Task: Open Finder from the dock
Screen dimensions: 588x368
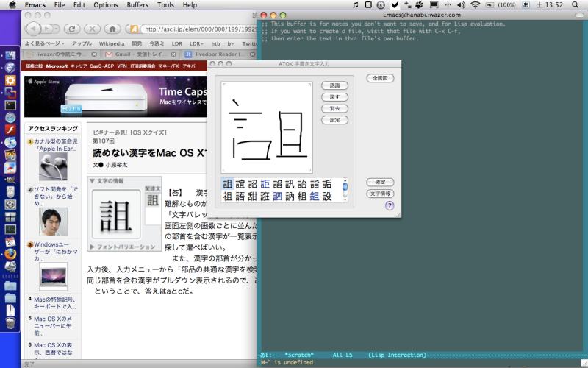Action: tap(10, 54)
